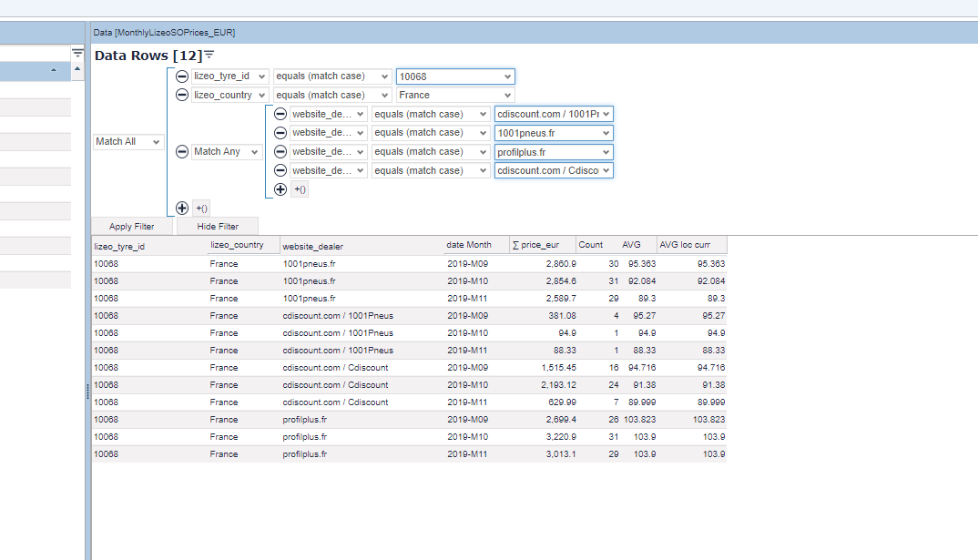This screenshot has height=560, width=978.
Task: Open the 10068 value dropdown
Action: pos(507,76)
